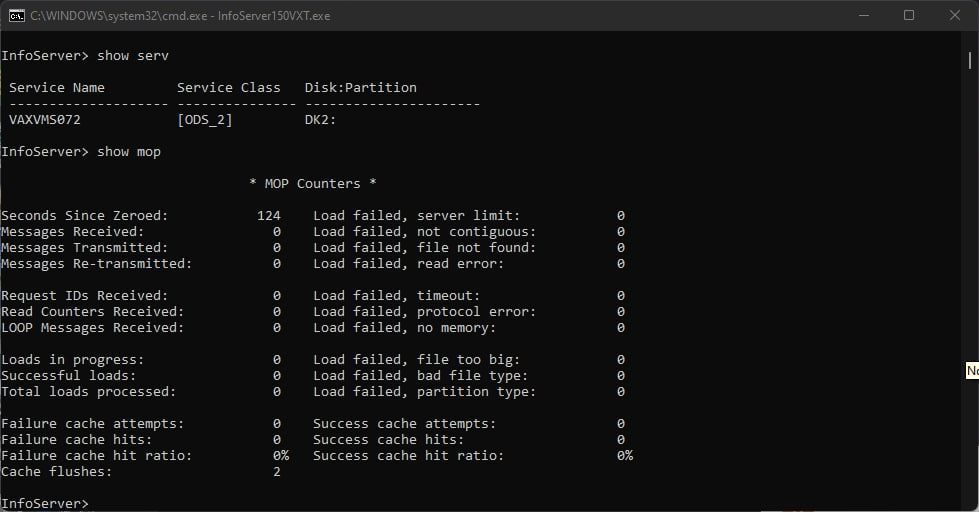Click the DK2: disk partition text
Viewport: 979px width, 512px height.
(320, 119)
